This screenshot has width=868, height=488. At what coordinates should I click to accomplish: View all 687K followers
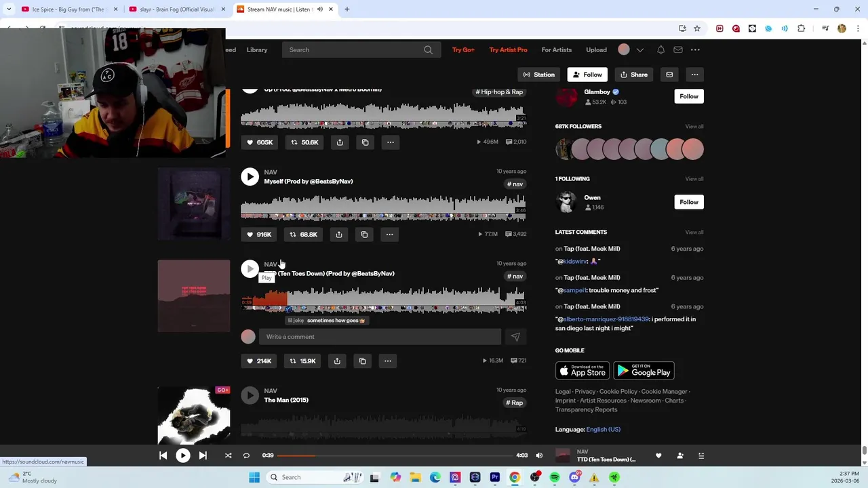pos(694,127)
